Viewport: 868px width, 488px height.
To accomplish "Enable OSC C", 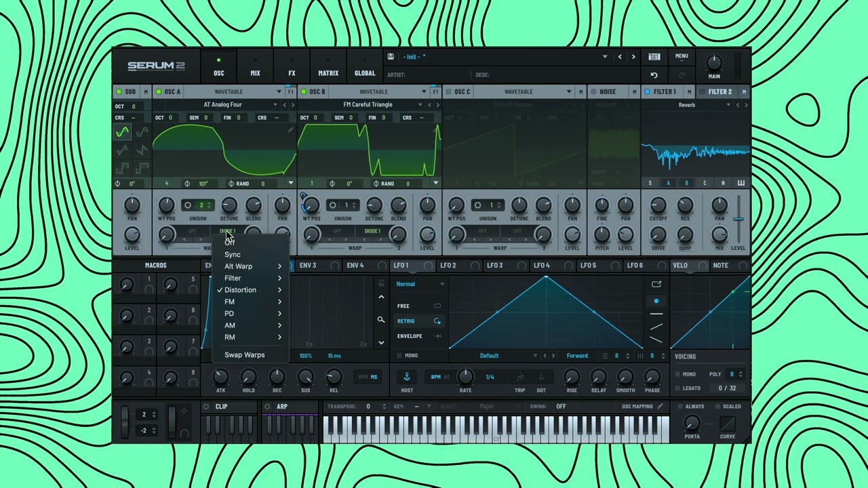I will [x=449, y=91].
